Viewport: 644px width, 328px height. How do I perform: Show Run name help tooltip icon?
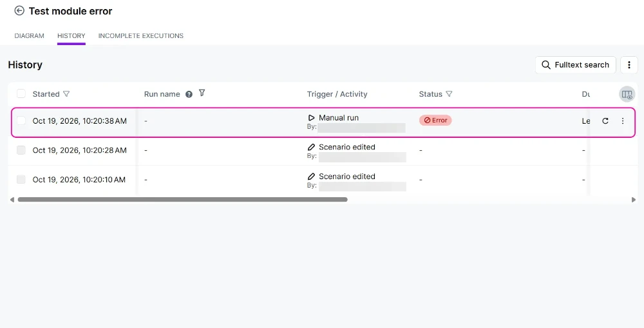point(189,94)
